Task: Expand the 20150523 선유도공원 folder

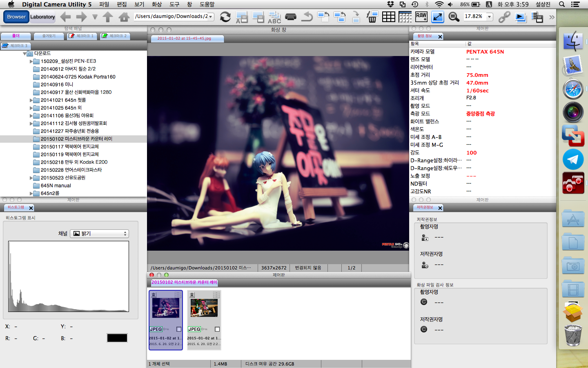Action: pyautogui.click(x=31, y=178)
